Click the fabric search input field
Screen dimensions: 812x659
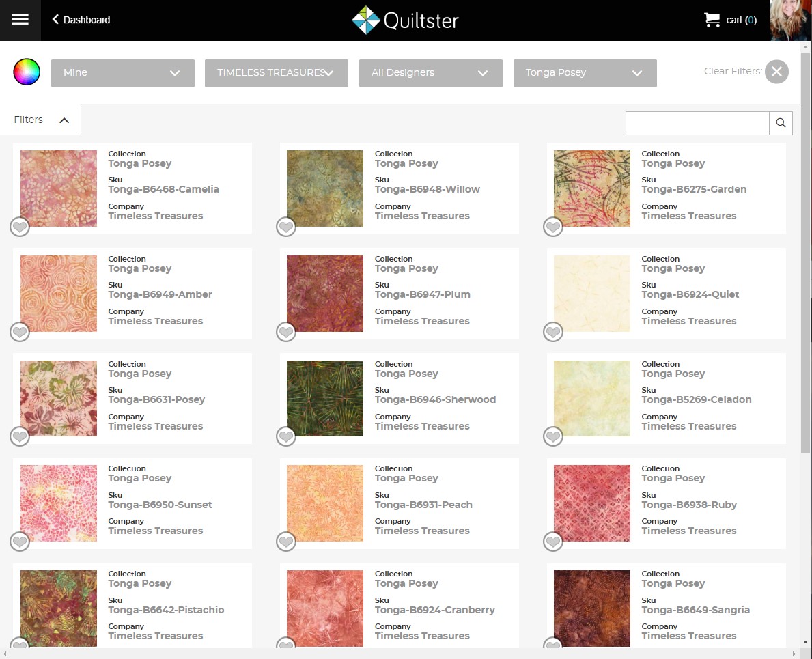click(x=697, y=123)
